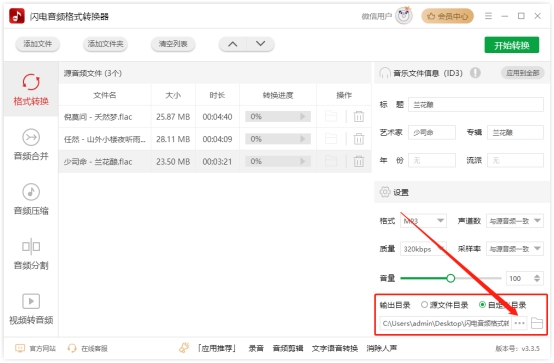Click the 流派 input field
This screenshot has width=554, height=363.
tap(515, 160)
